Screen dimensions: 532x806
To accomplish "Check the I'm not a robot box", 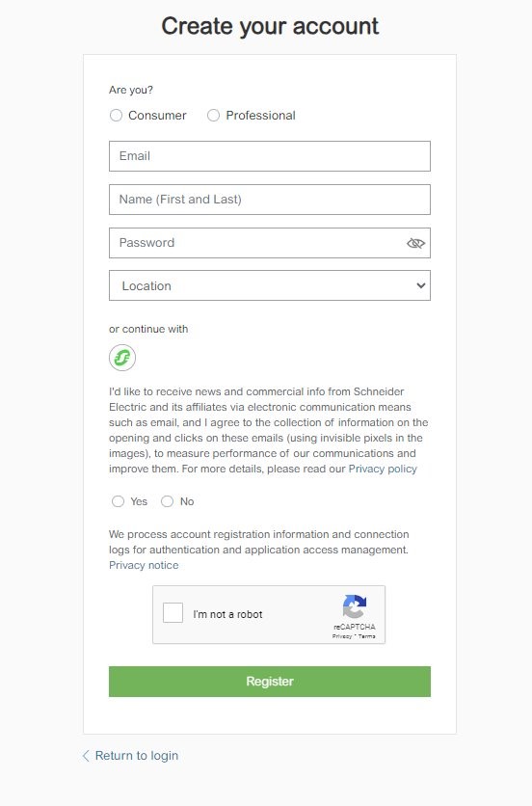I will tap(173, 613).
